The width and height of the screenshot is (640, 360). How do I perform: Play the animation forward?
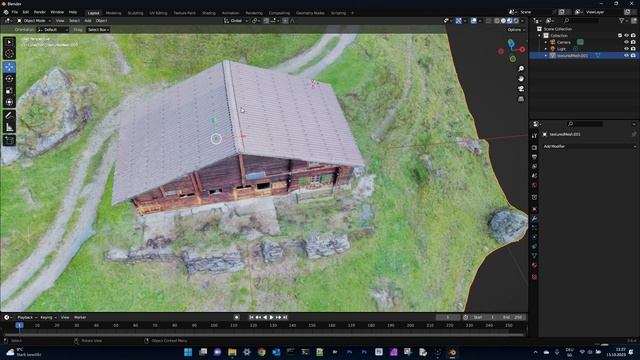point(271,317)
